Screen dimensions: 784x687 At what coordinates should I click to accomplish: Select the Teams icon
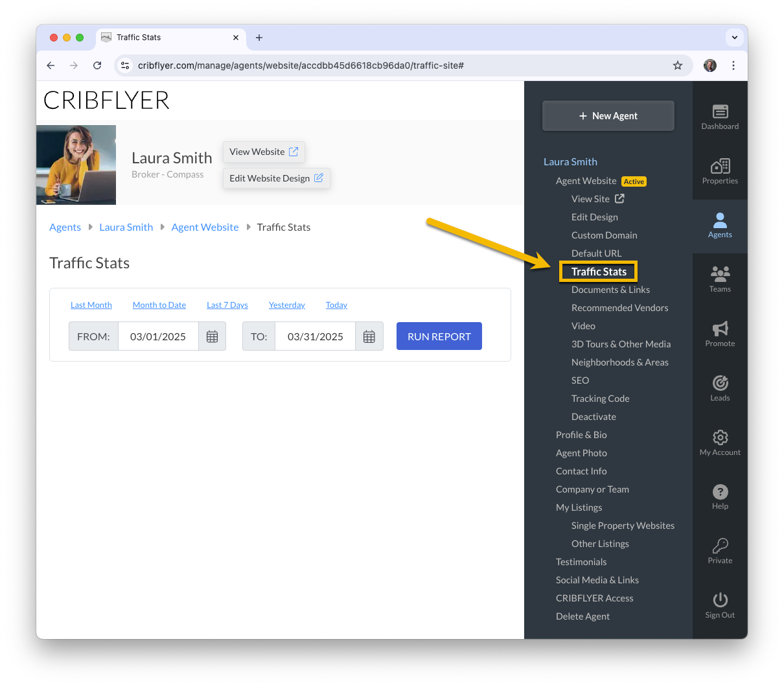[x=720, y=274]
